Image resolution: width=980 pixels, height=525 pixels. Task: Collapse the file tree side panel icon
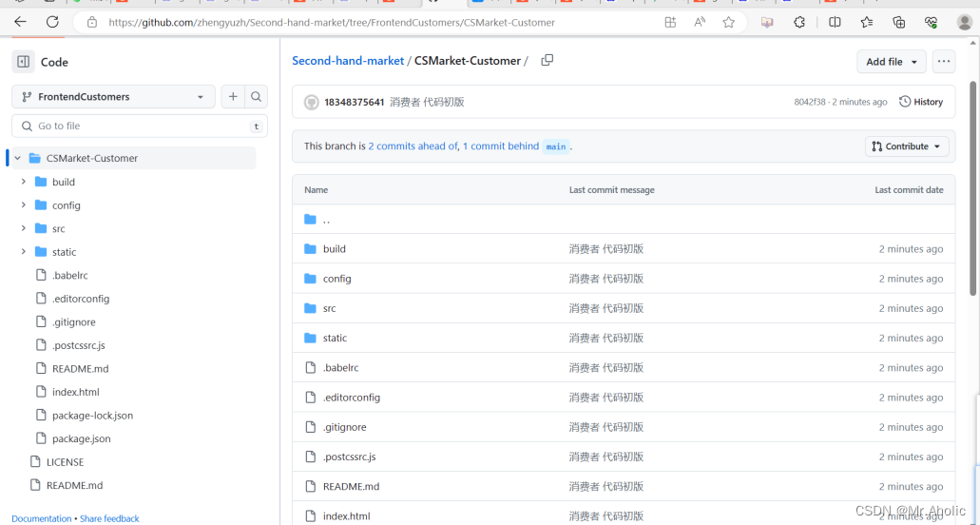(x=23, y=62)
